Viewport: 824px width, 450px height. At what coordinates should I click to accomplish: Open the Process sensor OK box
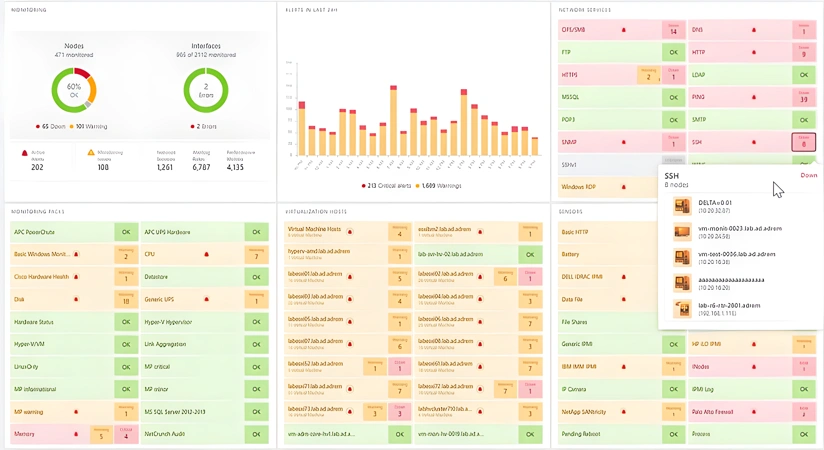[804, 434]
